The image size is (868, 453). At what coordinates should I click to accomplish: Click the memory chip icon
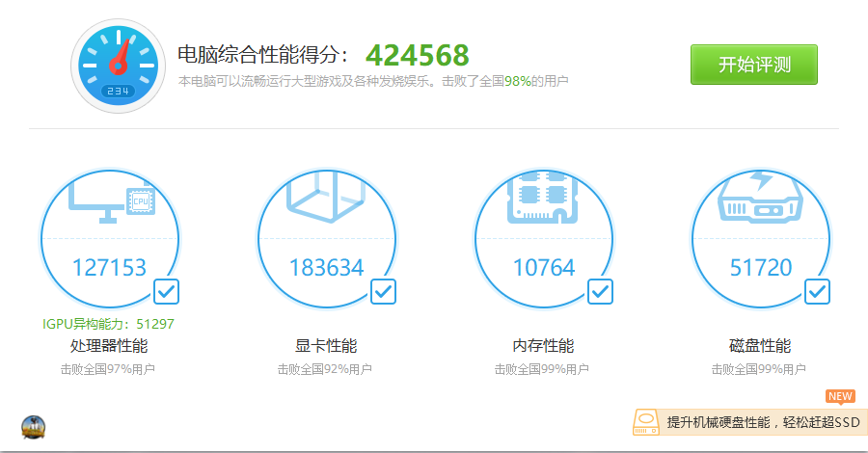click(x=542, y=198)
